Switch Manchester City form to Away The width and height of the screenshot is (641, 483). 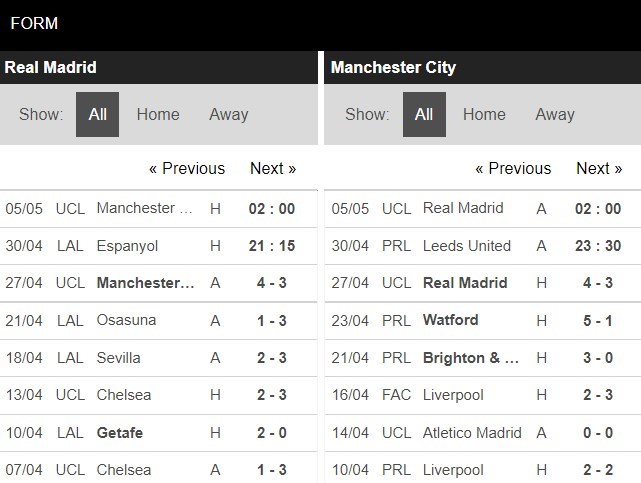pos(554,114)
